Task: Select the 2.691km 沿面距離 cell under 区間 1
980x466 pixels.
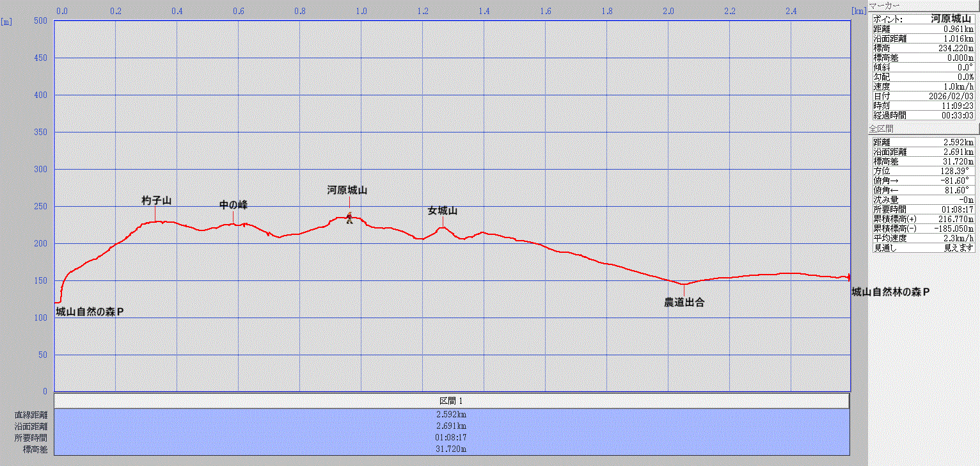Action: point(452,426)
